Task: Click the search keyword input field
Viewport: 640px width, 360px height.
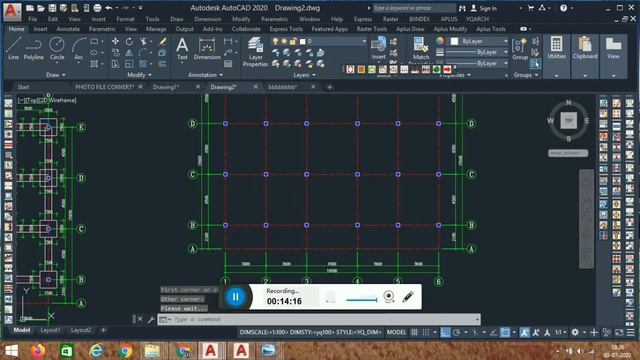Action: [x=413, y=8]
